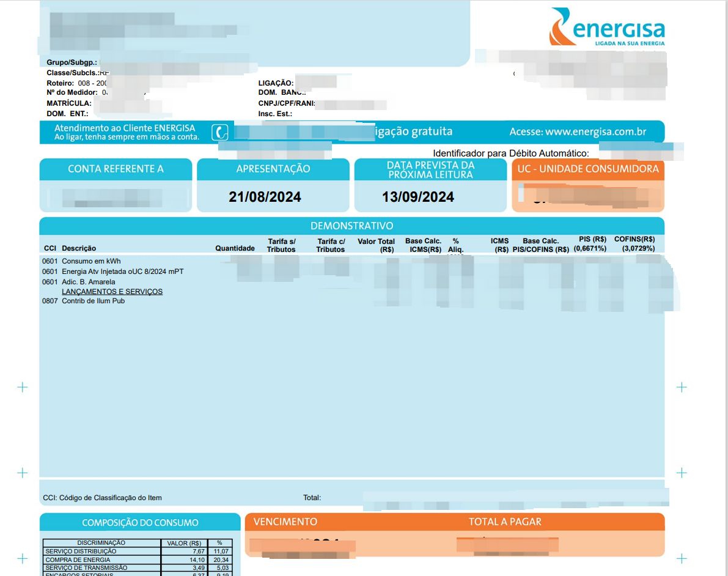This screenshot has height=576, width=728.
Task: Click the 'SERVIÇO DISTRIBUIÇÃO' row label
Action: 81,552
